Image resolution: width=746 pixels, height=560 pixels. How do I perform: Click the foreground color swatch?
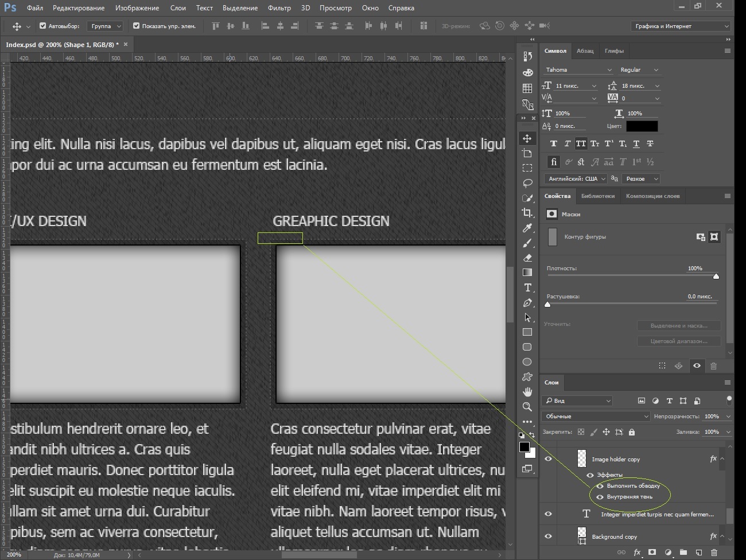tap(524, 447)
